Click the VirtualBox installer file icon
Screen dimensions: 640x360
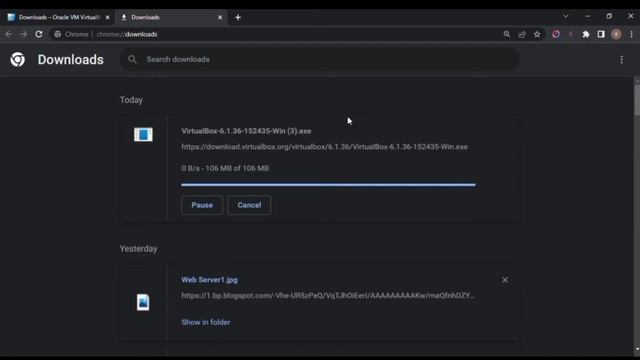click(x=143, y=134)
